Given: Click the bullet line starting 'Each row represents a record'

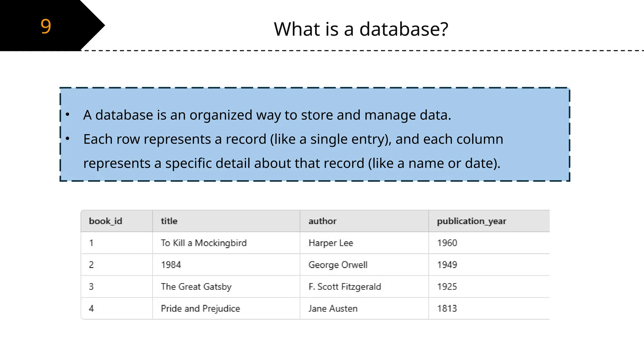Looking at the screenshot, I should [293, 139].
